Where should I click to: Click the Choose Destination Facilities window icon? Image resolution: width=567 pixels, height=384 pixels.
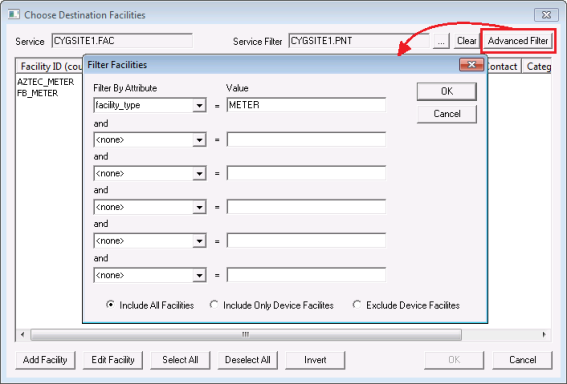point(14,14)
